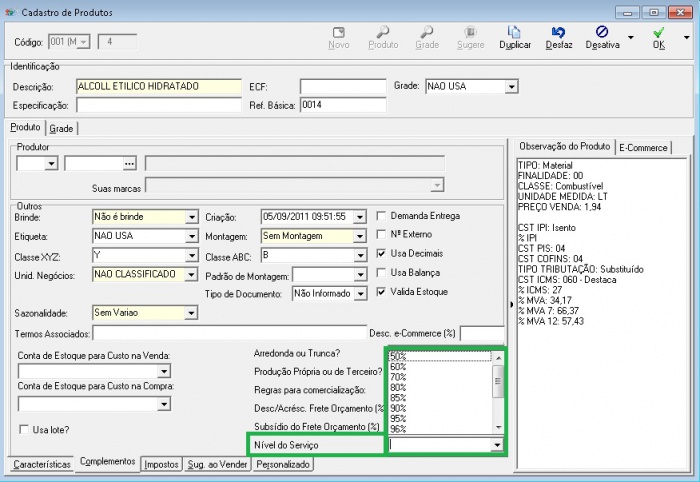Confirm with the green OK checkmark

(658, 37)
